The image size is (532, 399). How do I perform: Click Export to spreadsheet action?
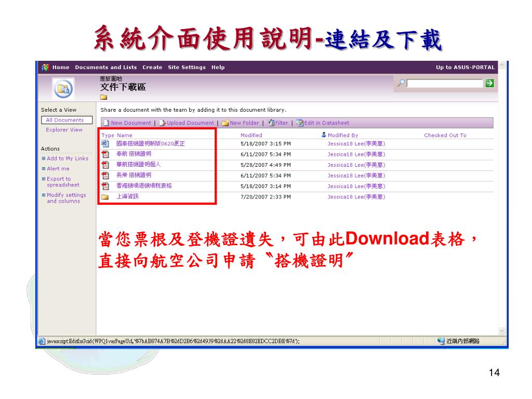pos(63,182)
